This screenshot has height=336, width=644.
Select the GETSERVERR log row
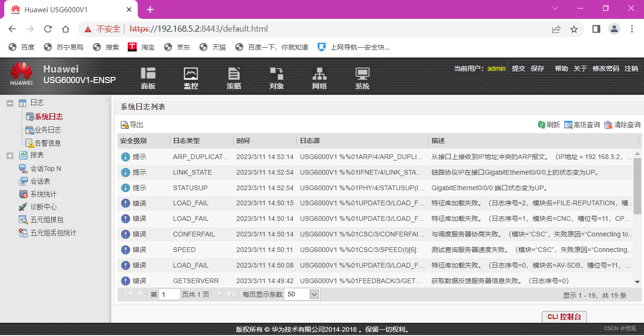[x=375, y=281]
